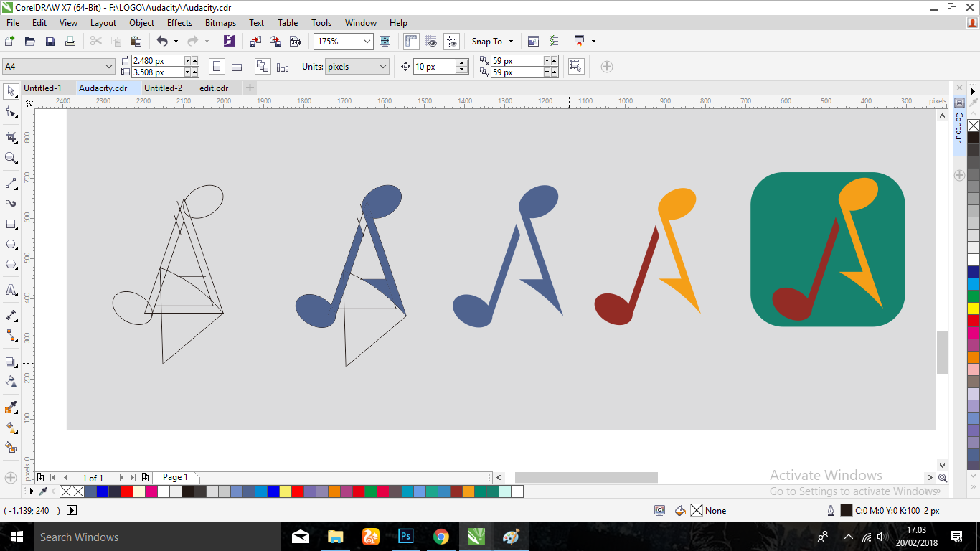Open Chrome from the taskbar

click(441, 537)
